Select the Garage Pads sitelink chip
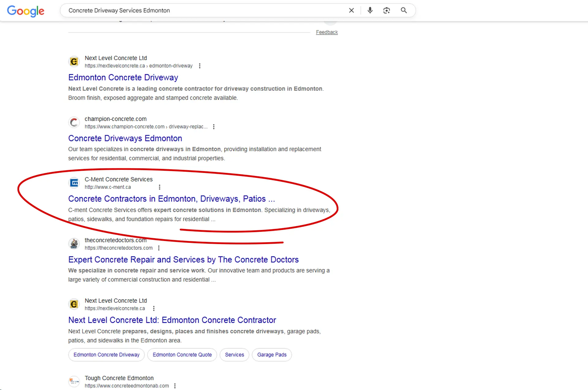The image size is (588, 390). (272, 355)
